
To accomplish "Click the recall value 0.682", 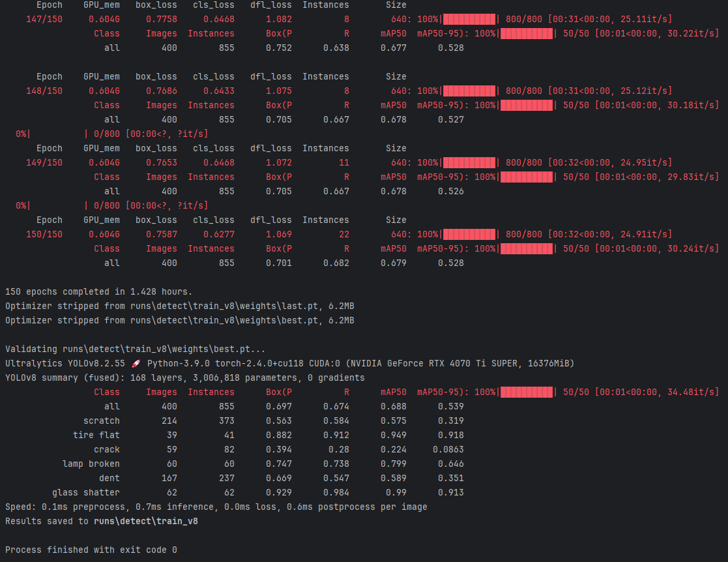I will pyautogui.click(x=336, y=263).
